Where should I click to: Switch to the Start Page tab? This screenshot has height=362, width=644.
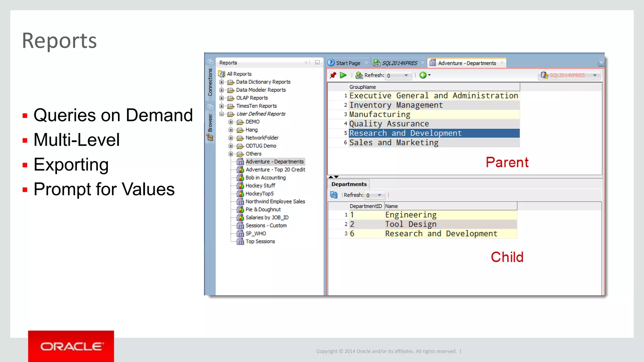[348, 63]
